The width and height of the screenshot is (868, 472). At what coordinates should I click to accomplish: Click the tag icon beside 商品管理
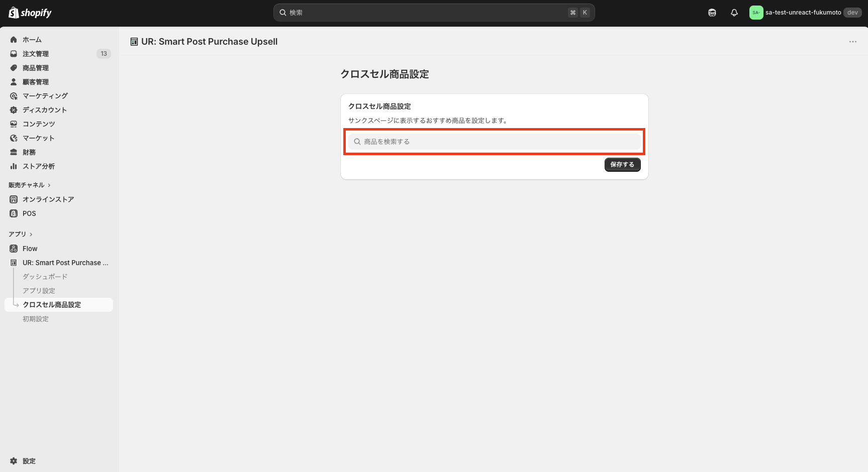point(14,68)
